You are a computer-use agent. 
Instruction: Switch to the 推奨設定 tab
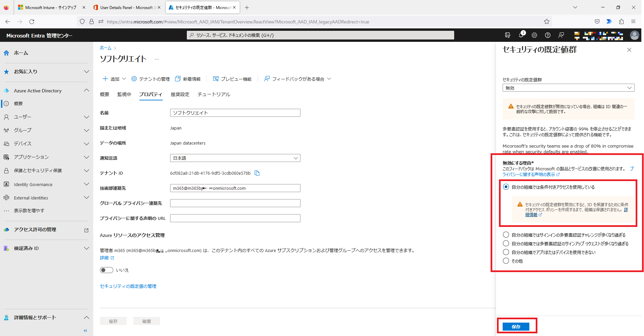180,94
